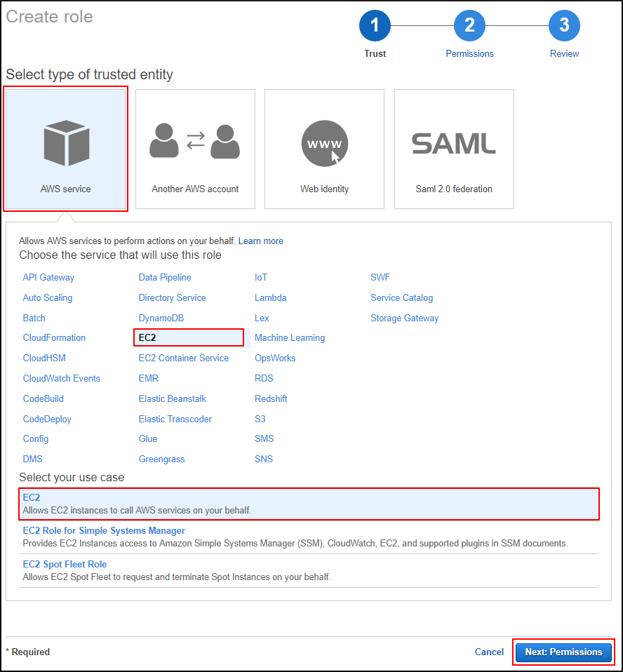Image resolution: width=623 pixels, height=672 pixels.
Task: Choose Elastic Transcoder service
Action: tap(175, 419)
